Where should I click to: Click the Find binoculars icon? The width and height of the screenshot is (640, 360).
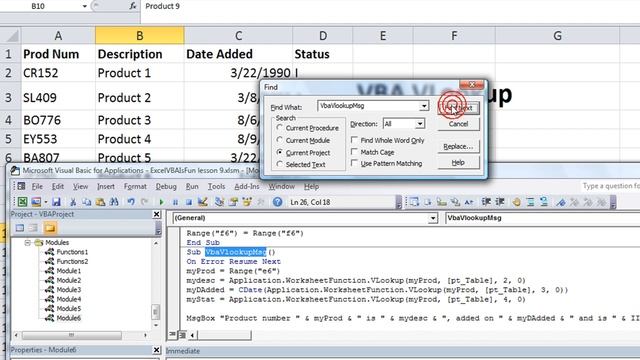(114, 202)
